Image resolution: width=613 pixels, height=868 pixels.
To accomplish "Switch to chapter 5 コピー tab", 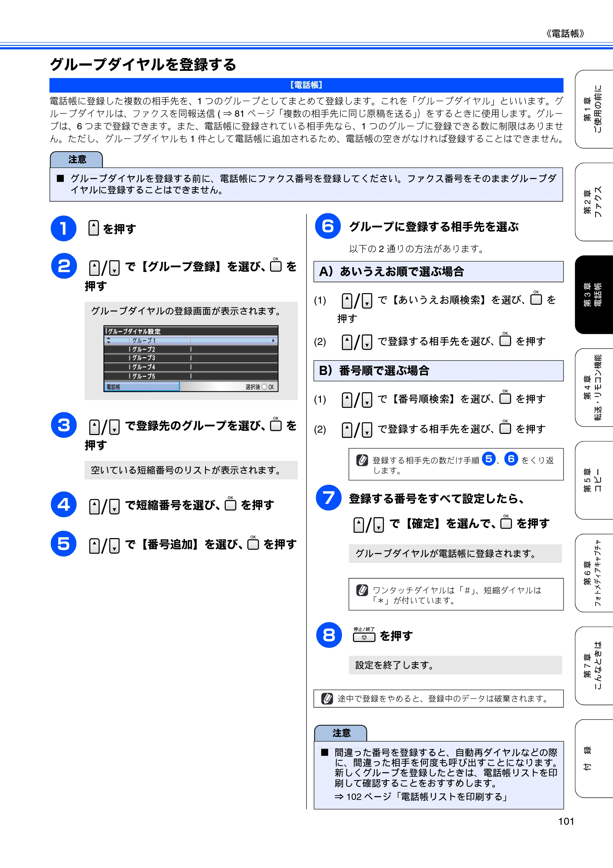I will pyautogui.click(x=594, y=480).
